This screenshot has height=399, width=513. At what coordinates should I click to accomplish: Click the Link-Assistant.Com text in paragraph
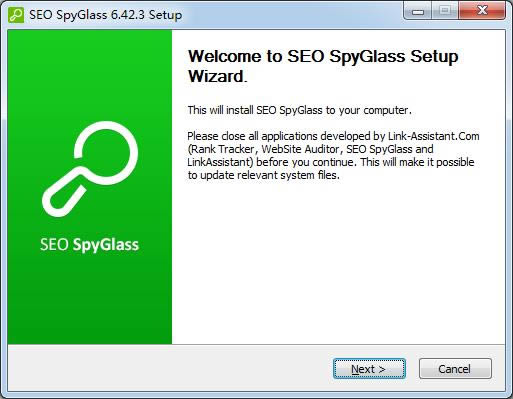coord(434,136)
